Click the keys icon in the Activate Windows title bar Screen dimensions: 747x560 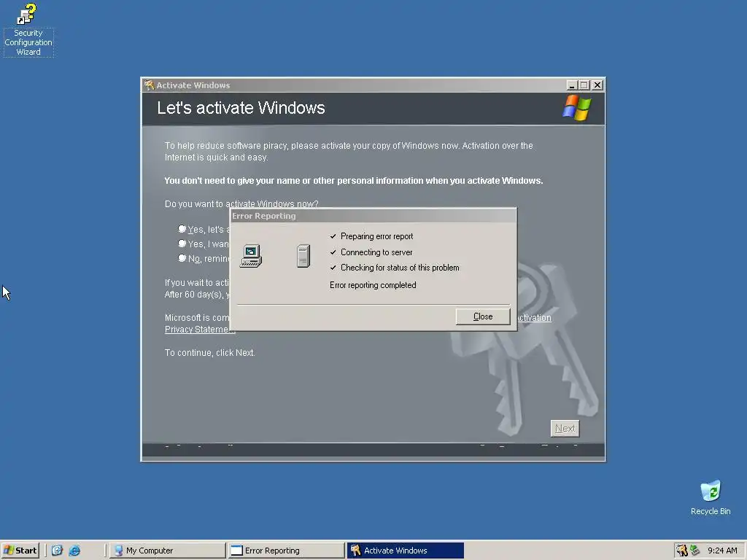click(x=149, y=85)
